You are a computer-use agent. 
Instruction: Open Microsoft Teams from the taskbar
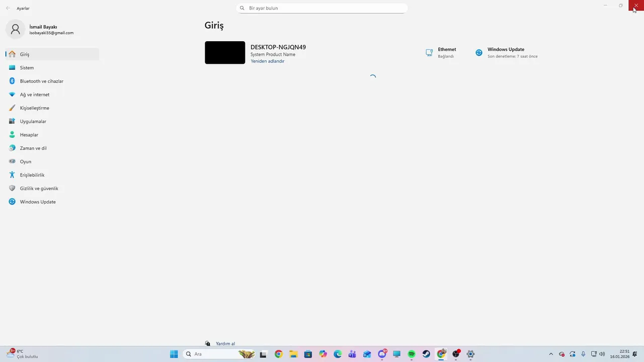(x=352, y=354)
